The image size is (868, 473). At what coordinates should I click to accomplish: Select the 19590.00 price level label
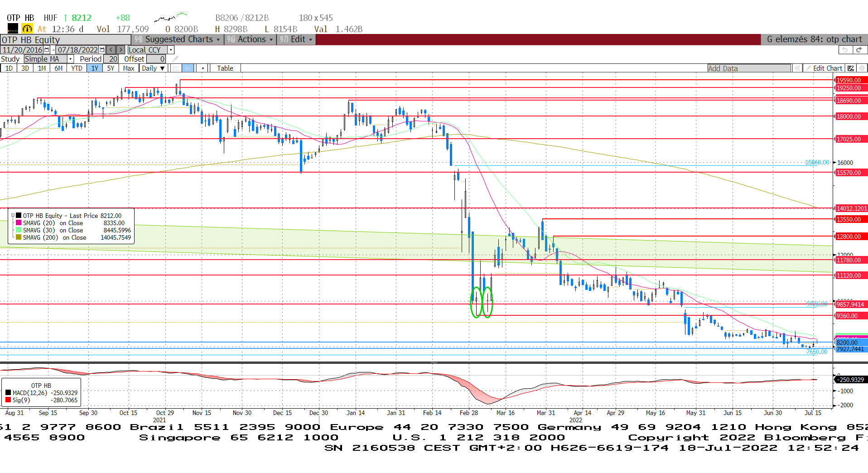851,80
